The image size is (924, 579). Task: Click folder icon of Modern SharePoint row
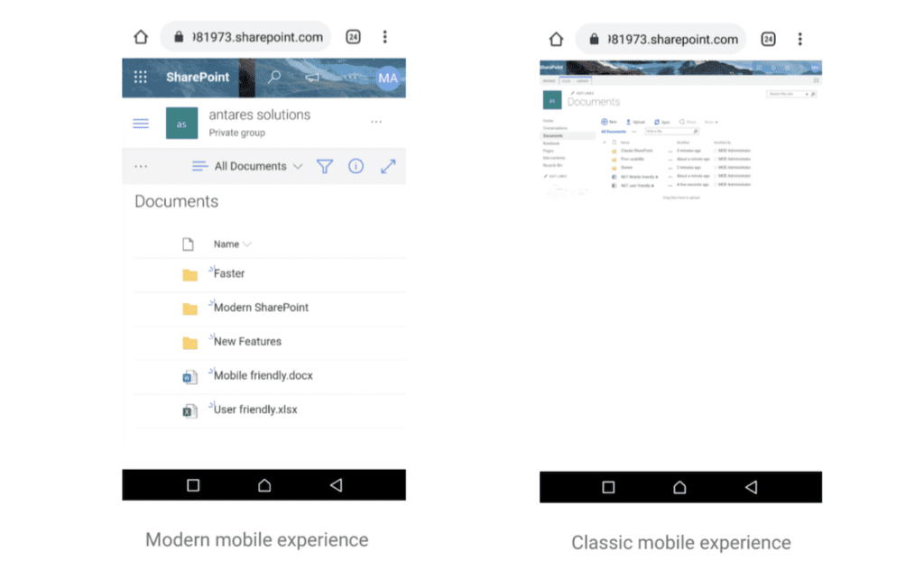click(189, 309)
